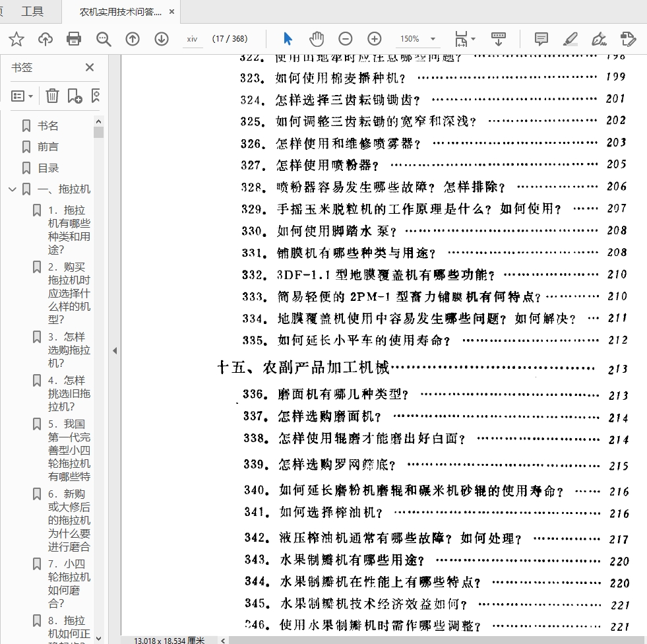Go to previous page with up arrow

(133, 39)
